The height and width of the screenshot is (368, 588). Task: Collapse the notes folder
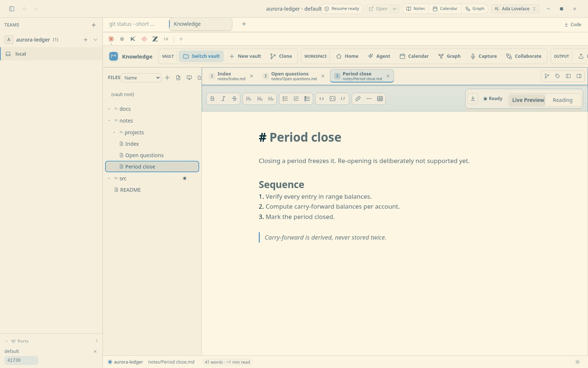[109, 121]
